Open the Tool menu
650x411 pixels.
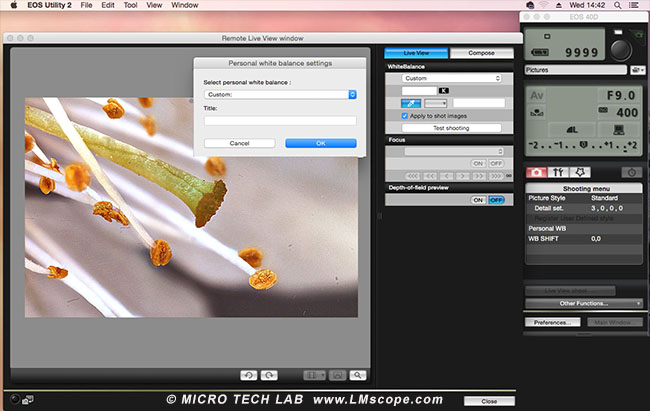[130, 5]
